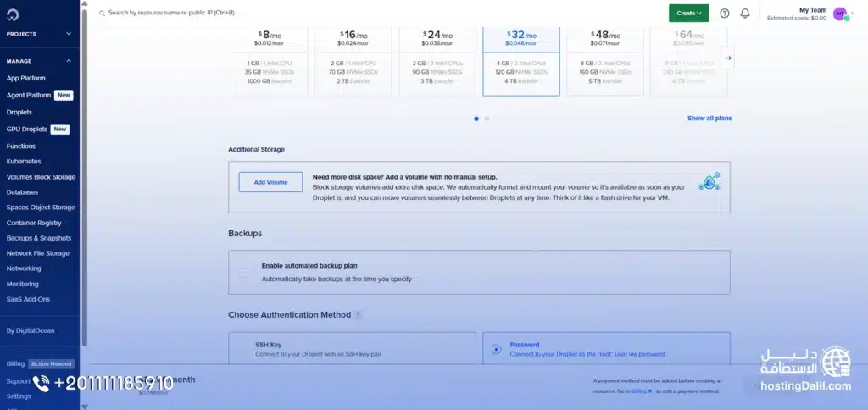Enable automated backup plan checkbox
The image size is (868, 410).
(244, 272)
